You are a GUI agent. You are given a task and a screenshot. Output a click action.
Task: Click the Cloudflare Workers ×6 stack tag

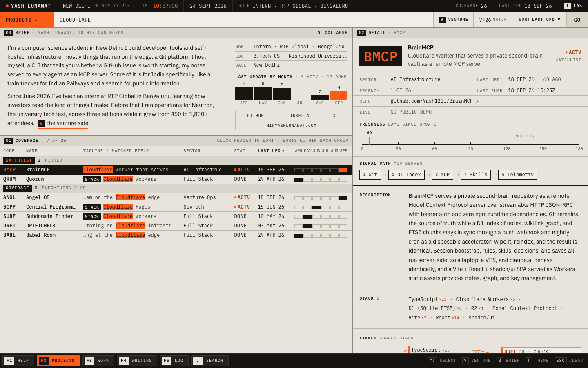pos(486,299)
